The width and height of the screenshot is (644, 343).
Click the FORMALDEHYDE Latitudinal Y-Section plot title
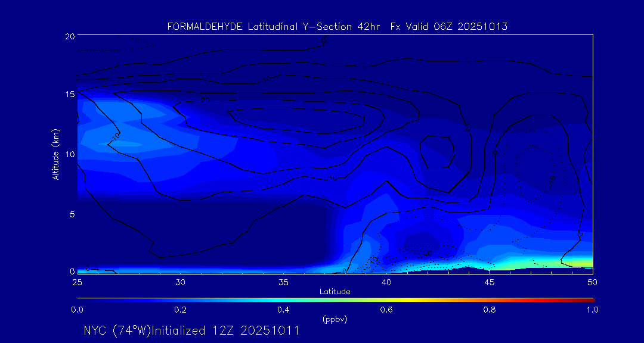(338, 27)
